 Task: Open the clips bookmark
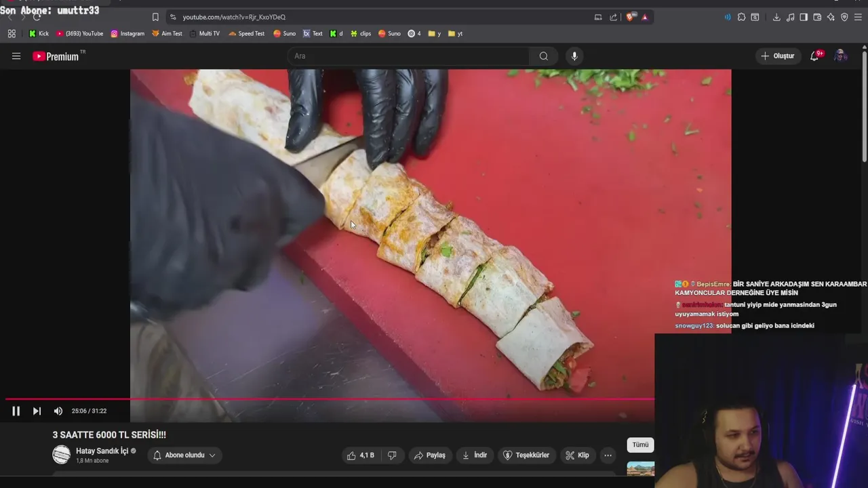click(361, 33)
